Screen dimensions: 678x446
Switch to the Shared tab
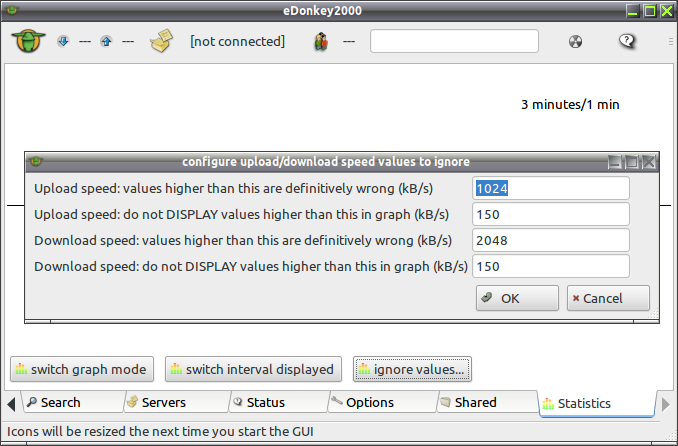pyautogui.click(x=488, y=402)
